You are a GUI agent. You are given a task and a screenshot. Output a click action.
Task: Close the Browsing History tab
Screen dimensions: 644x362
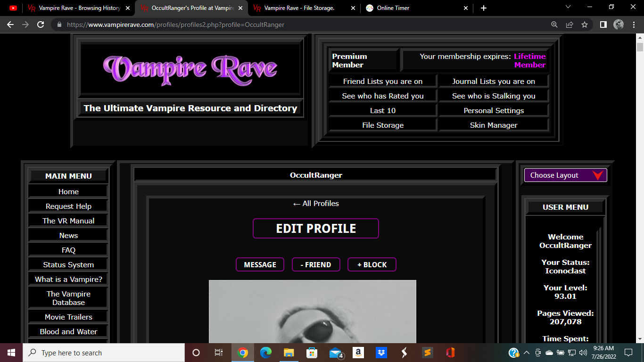128,8
